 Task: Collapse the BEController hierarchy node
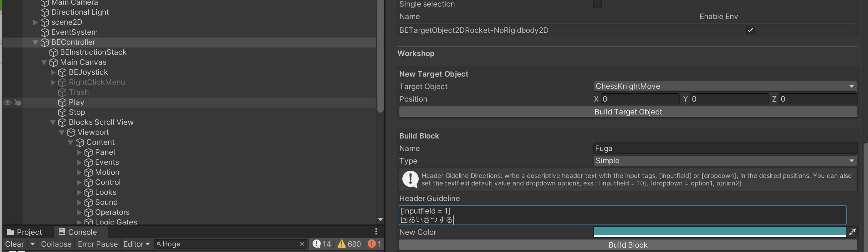(35, 43)
